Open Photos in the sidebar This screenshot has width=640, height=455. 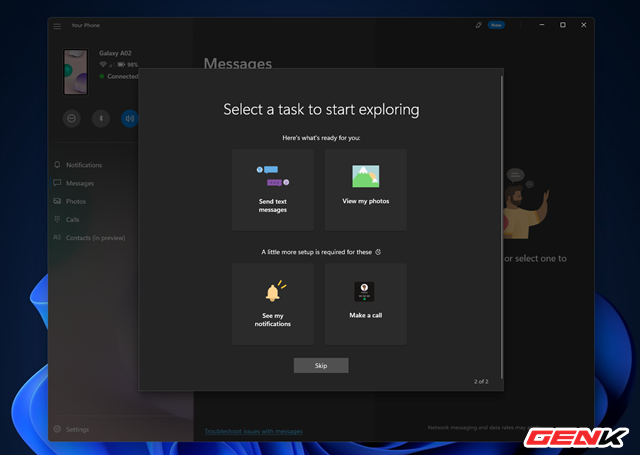click(76, 202)
